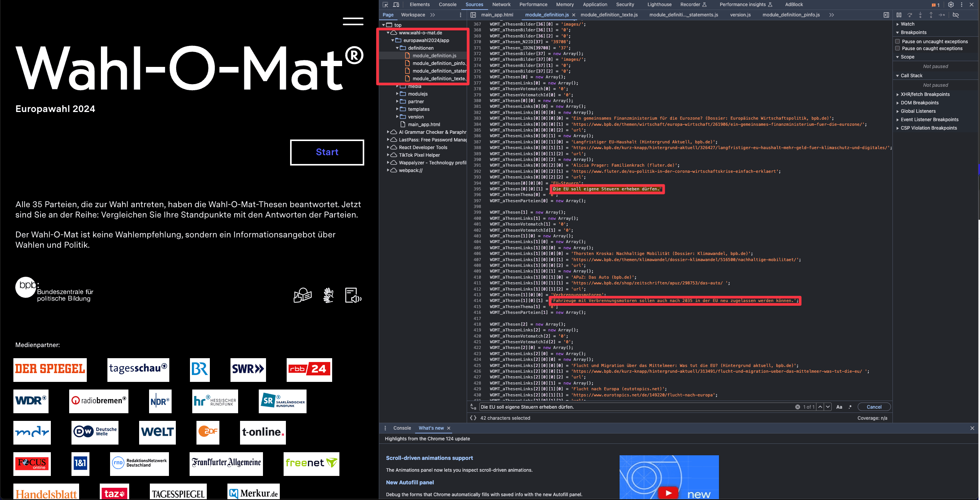
Task: Click the Global Listeners icon
Action: click(898, 111)
